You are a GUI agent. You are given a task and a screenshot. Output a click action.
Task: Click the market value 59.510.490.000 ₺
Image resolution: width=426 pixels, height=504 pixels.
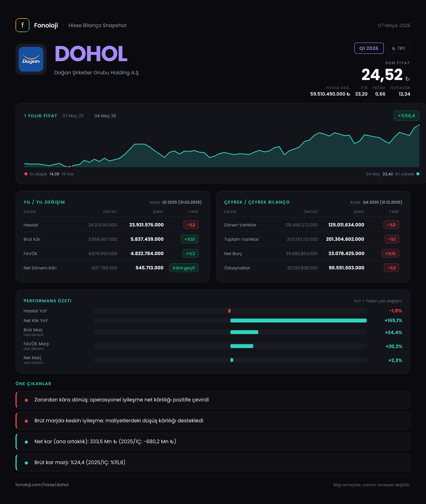tap(330, 94)
